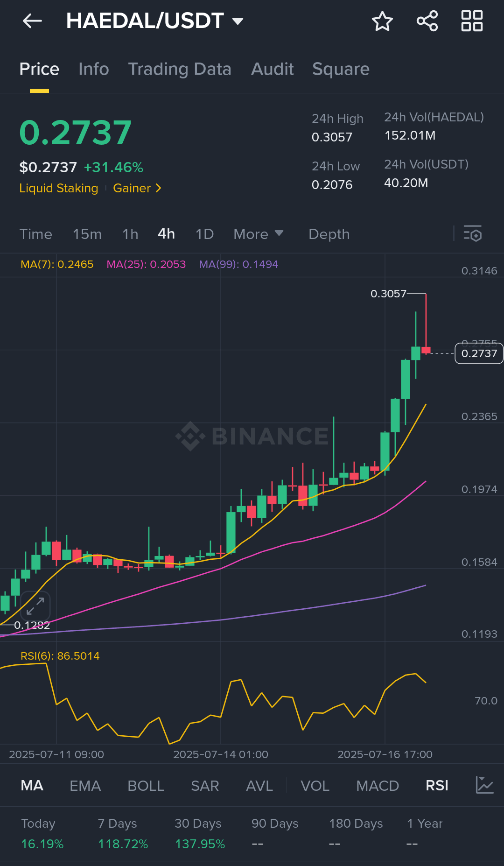Image resolution: width=504 pixels, height=866 pixels.
Task: Tap the 7 Days 118.72% performance
Action: 123,834
